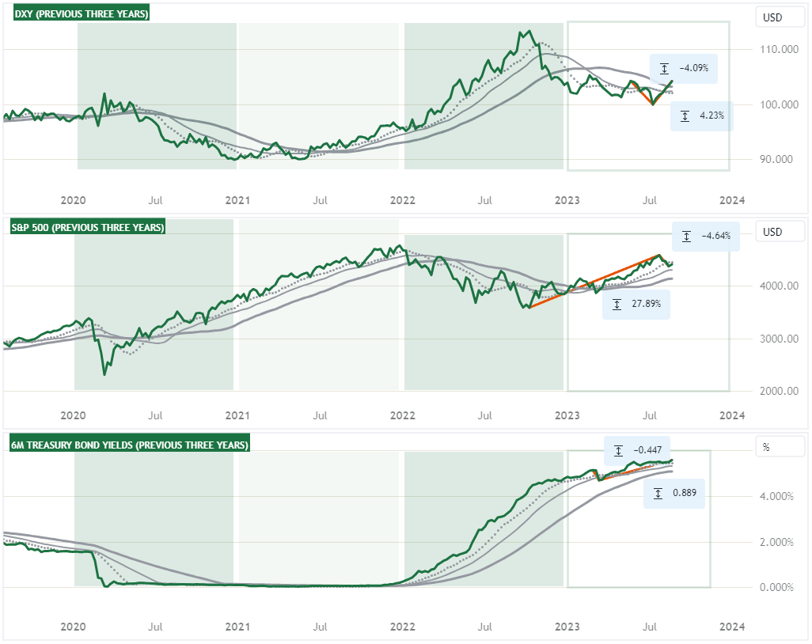Click the price-range icon beside -4.64% on S&P 500
The image size is (812, 644).
click(687, 236)
